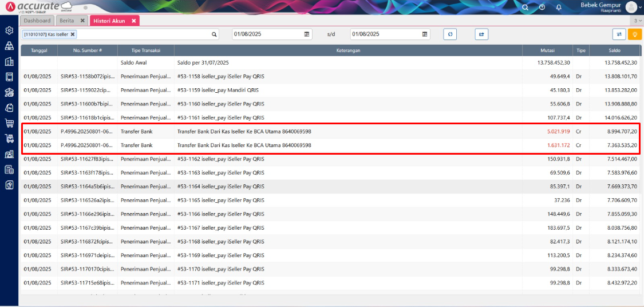Image resolution: width=644 pixels, height=307 pixels.
Task: Switch to the Dashboard tab
Action: 37,21
